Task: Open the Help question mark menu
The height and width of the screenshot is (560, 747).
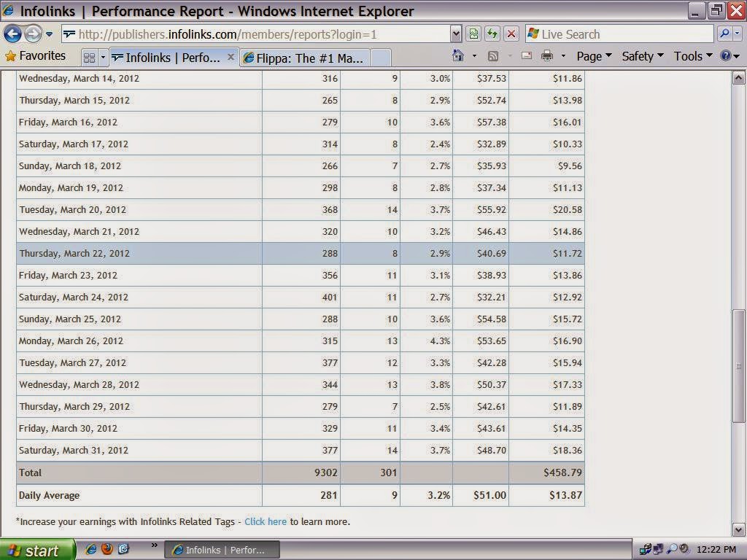Action: pyautogui.click(x=729, y=56)
